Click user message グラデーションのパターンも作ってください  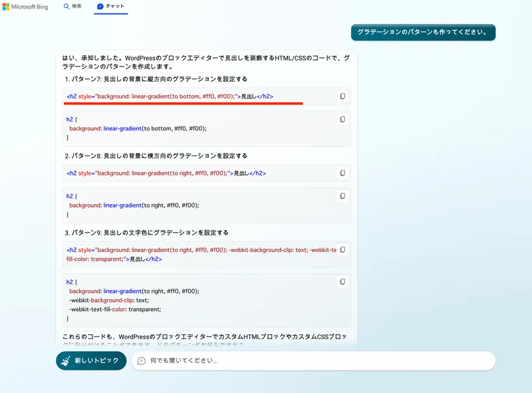(423, 32)
